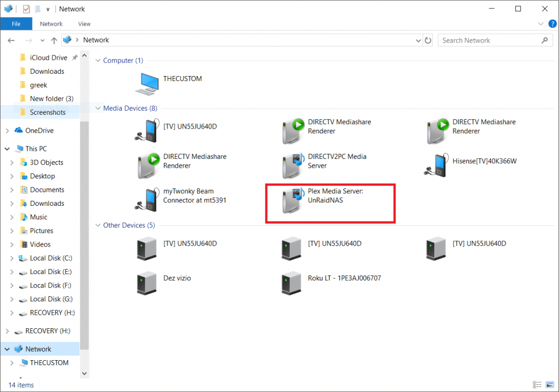Collapse the Computer (1) group

point(98,60)
